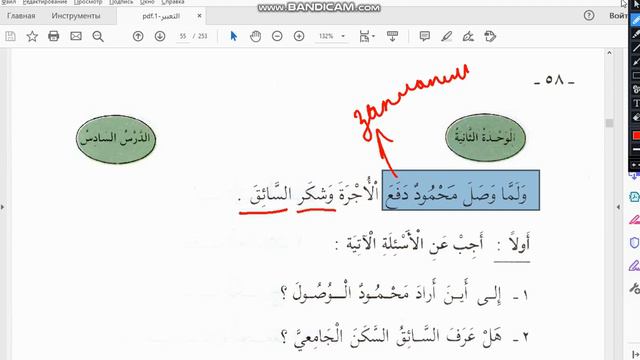Switch to the Главная tab
Screen dimensions: 640x360
(x=21, y=16)
